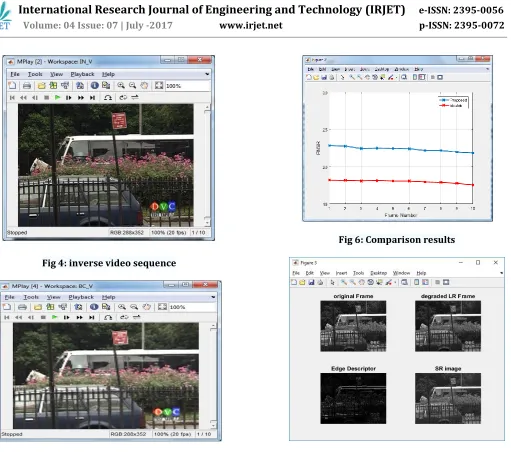Click SR image thumbnail in Figure 5
511x452 pixels.
(x=448, y=398)
